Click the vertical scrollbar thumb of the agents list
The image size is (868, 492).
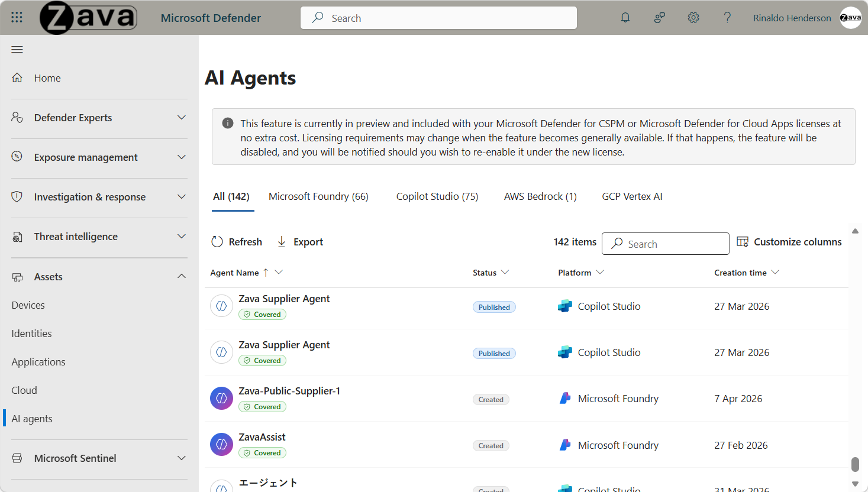click(855, 464)
